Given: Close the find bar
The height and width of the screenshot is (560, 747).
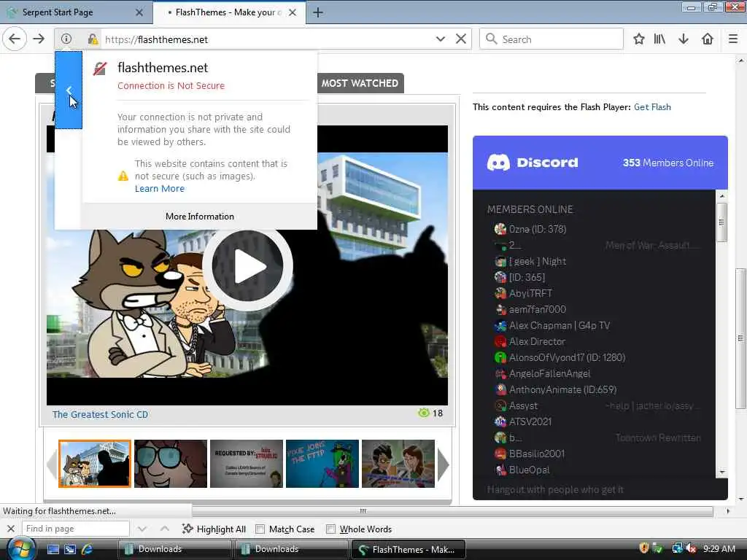Looking at the screenshot, I should tap(10, 529).
